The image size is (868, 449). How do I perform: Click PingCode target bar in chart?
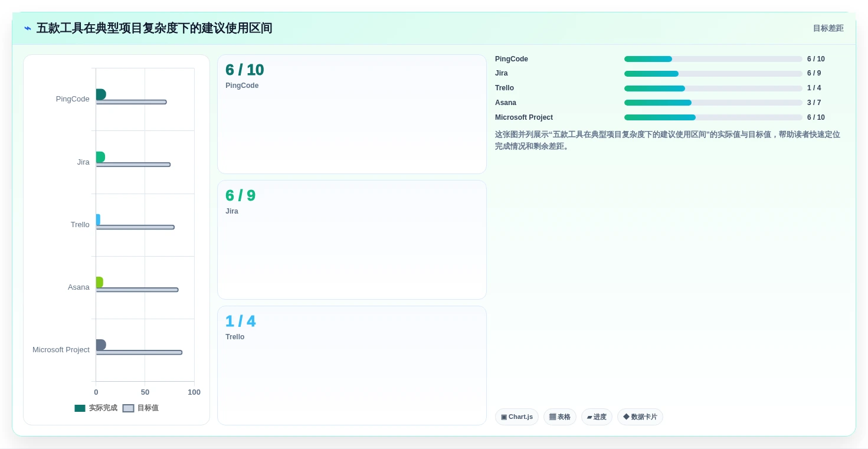(x=131, y=102)
